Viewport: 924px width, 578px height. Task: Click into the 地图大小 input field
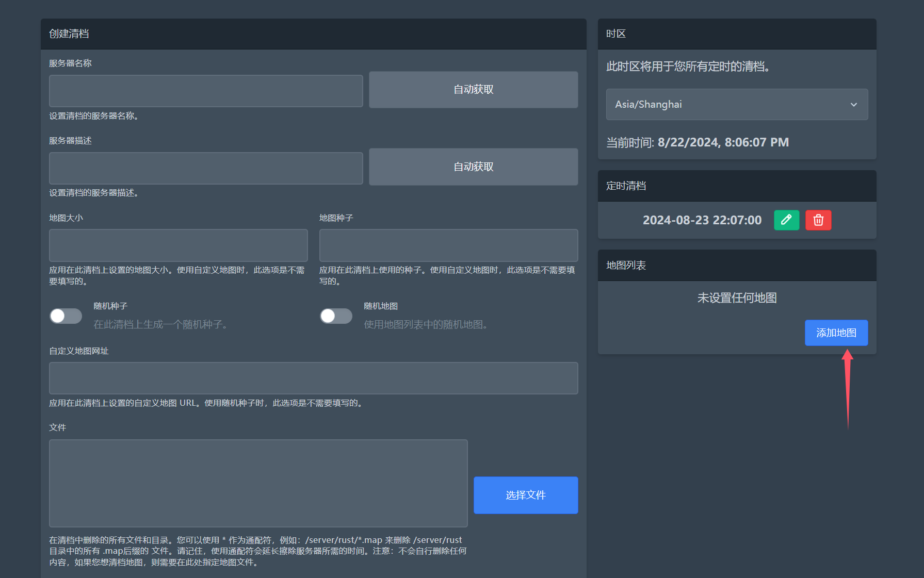point(178,245)
